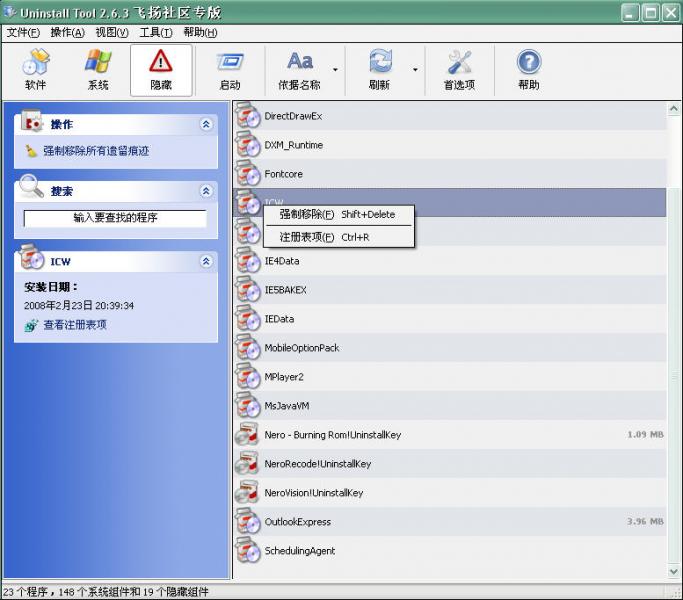This screenshot has height=600, width=683.
Task: Click the SchedulingAgent row icon
Action: (247, 550)
